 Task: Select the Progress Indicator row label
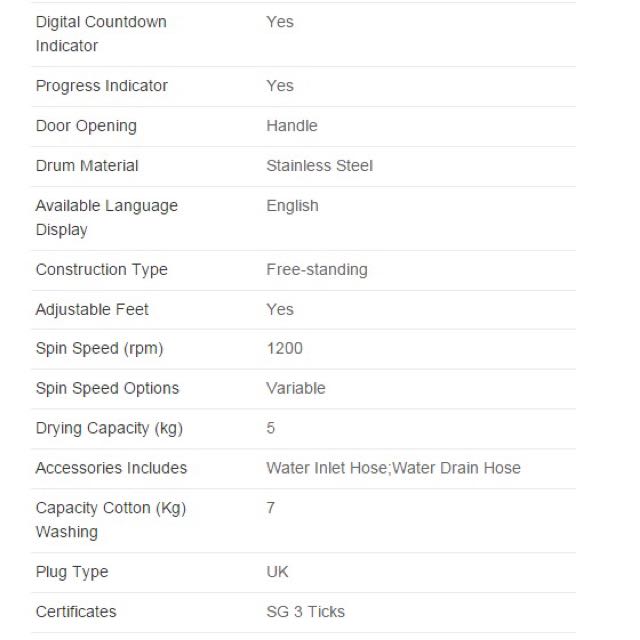pos(102,86)
